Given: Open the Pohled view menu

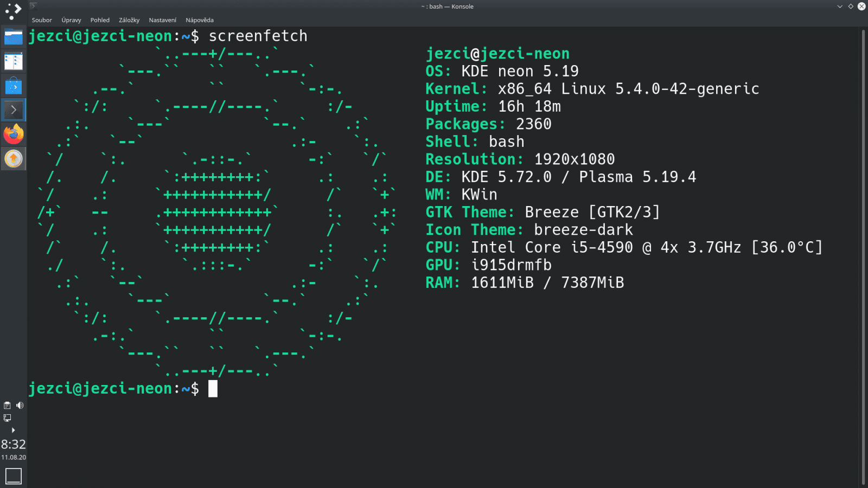Looking at the screenshot, I should click(100, 20).
